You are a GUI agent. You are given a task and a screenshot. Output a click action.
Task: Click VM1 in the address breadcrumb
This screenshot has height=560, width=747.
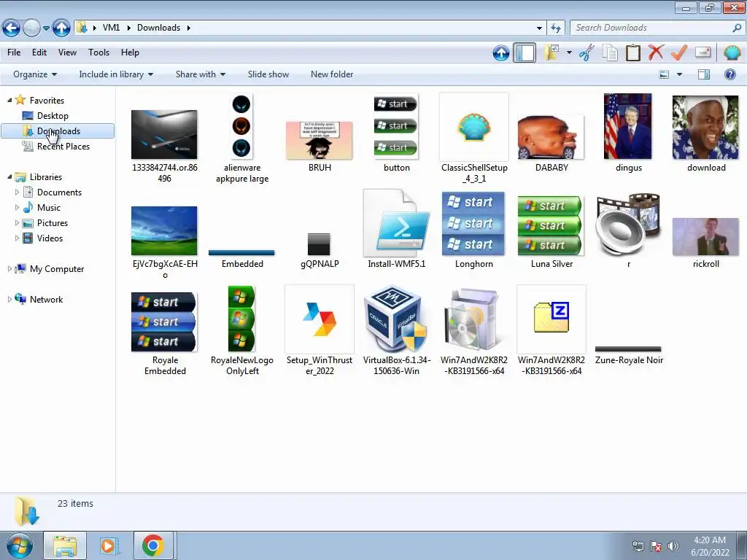pyautogui.click(x=111, y=28)
